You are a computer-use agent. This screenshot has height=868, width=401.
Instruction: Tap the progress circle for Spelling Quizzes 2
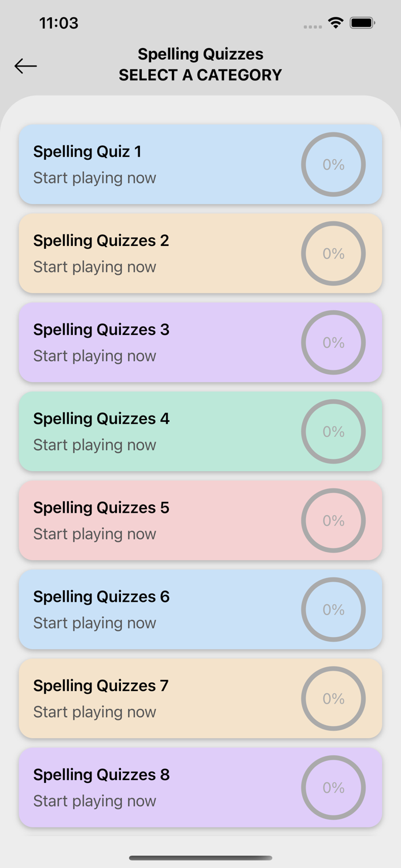[334, 253]
